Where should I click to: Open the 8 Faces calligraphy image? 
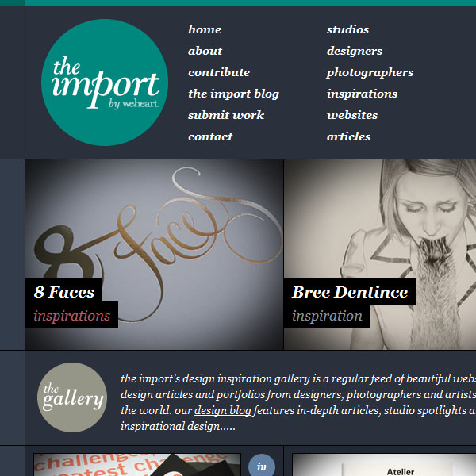(x=154, y=255)
